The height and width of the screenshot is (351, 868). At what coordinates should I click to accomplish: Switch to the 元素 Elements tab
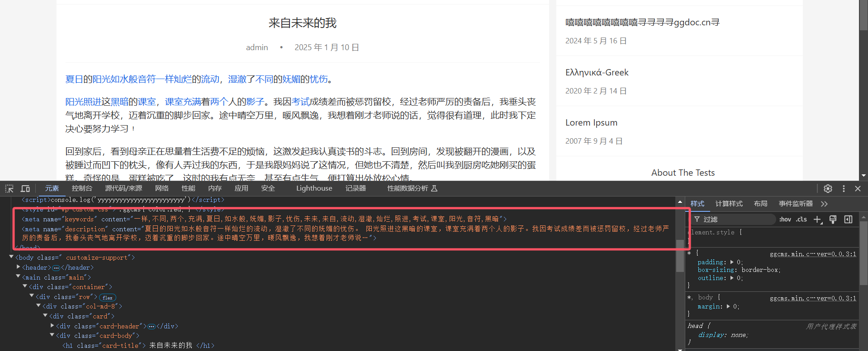coord(52,188)
